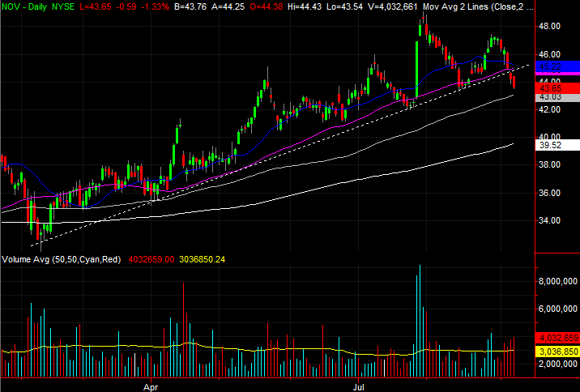Click the 36.00 price axis label
Screen dimensions: 580x392
pyautogui.click(x=550, y=193)
